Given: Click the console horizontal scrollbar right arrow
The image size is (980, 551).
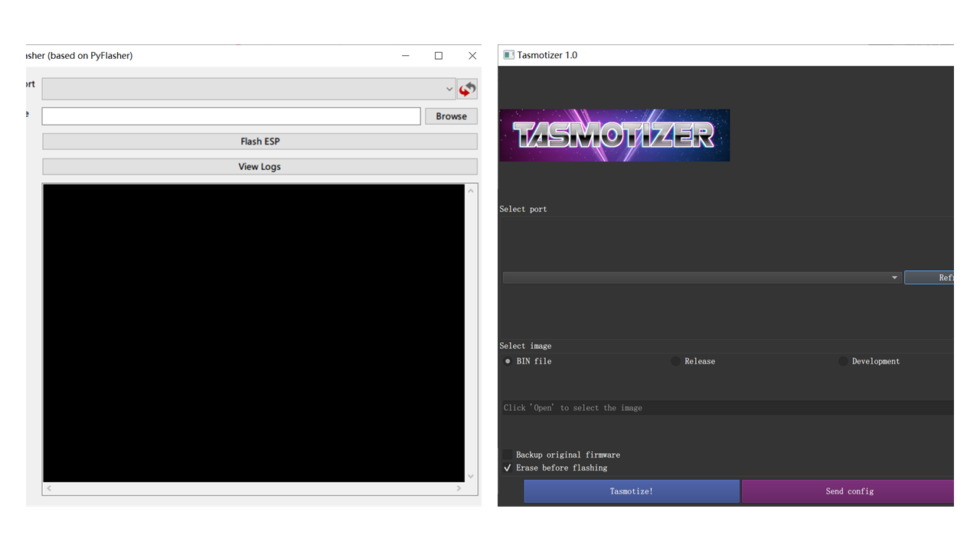Looking at the screenshot, I should click(459, 488).
